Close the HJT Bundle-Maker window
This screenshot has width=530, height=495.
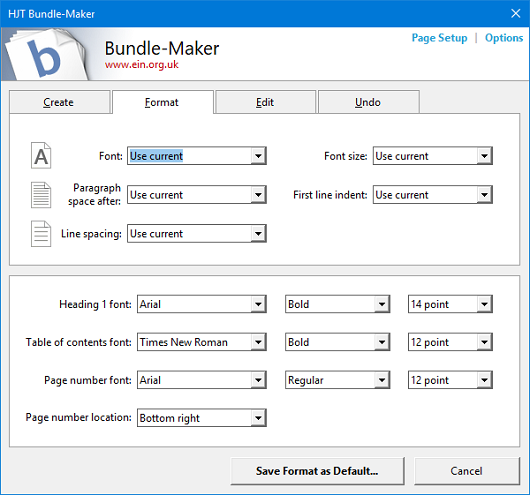(x=515, y=14)
